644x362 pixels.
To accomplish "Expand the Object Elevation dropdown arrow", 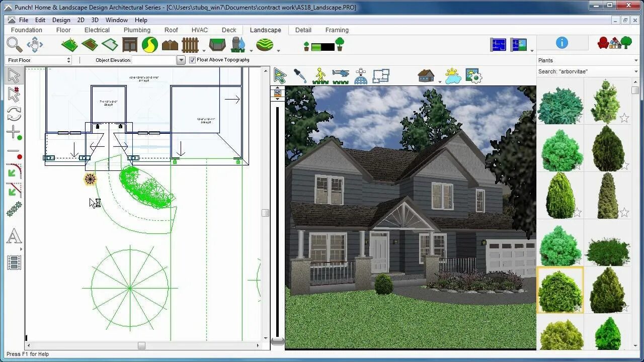I will (x=181, y=60).
